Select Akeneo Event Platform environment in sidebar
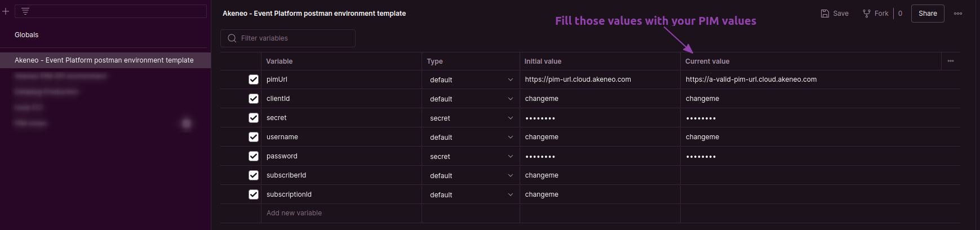This screenshot has width=980, height=230. pos(104,60)
